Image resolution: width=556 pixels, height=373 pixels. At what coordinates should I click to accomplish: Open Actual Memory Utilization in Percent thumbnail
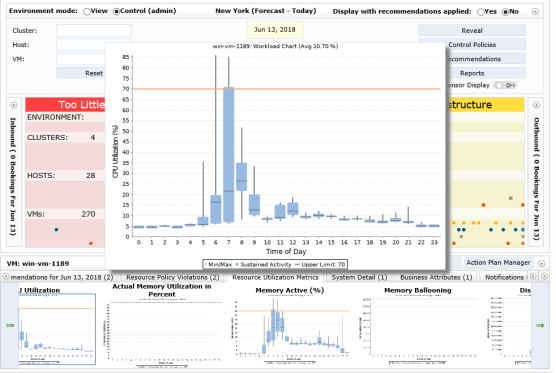[162, 332]
